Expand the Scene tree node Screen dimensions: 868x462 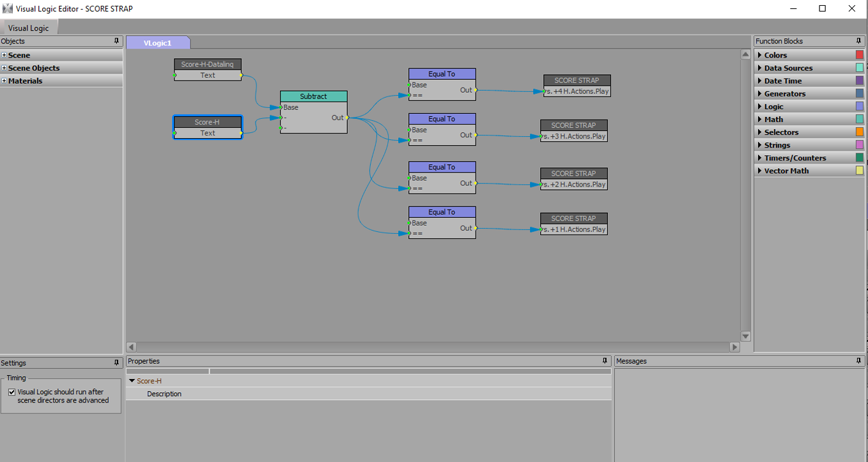tap(4, 56)
